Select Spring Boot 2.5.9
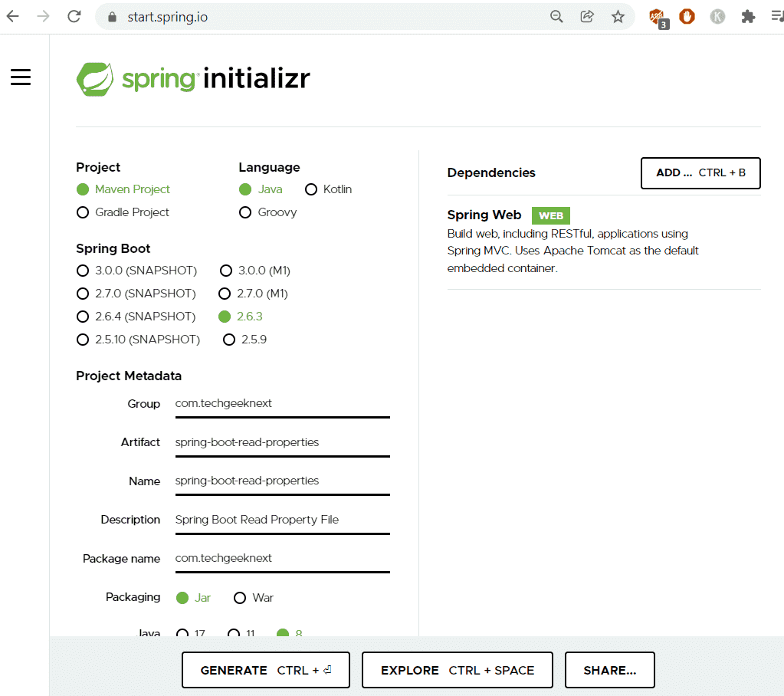 point(245,340)
